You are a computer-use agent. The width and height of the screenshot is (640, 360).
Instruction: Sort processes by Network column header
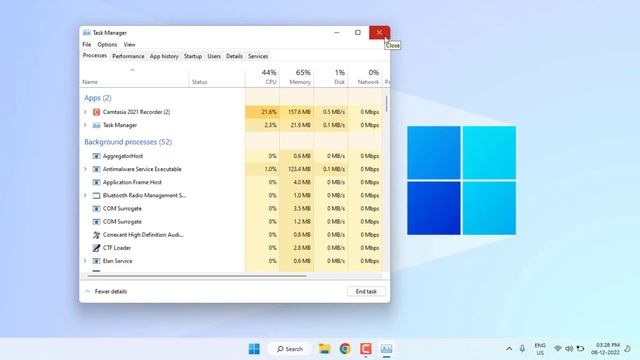(x=365, y=77)
